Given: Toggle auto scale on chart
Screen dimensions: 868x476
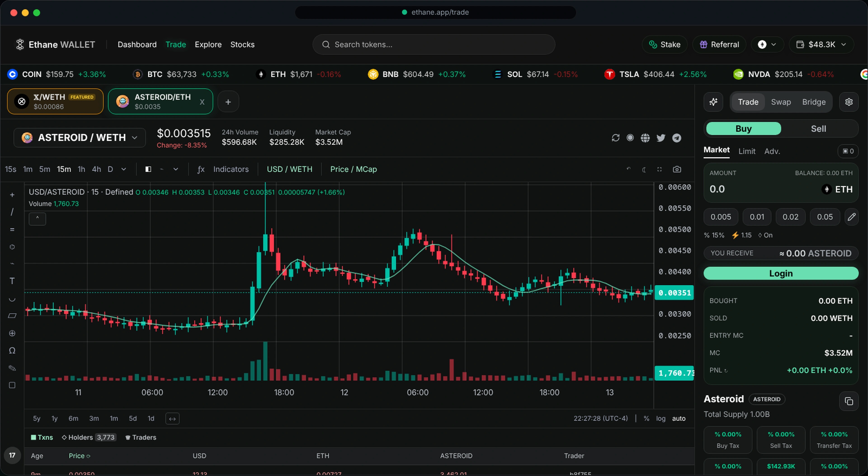Looking at the screenshot, I should [x=679, y=418].
